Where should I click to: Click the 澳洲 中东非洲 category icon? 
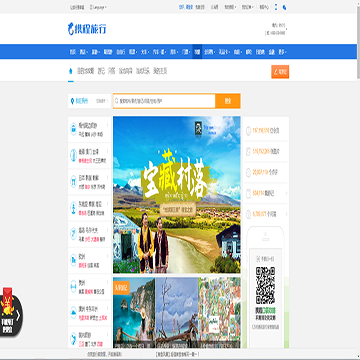point(73,313)
